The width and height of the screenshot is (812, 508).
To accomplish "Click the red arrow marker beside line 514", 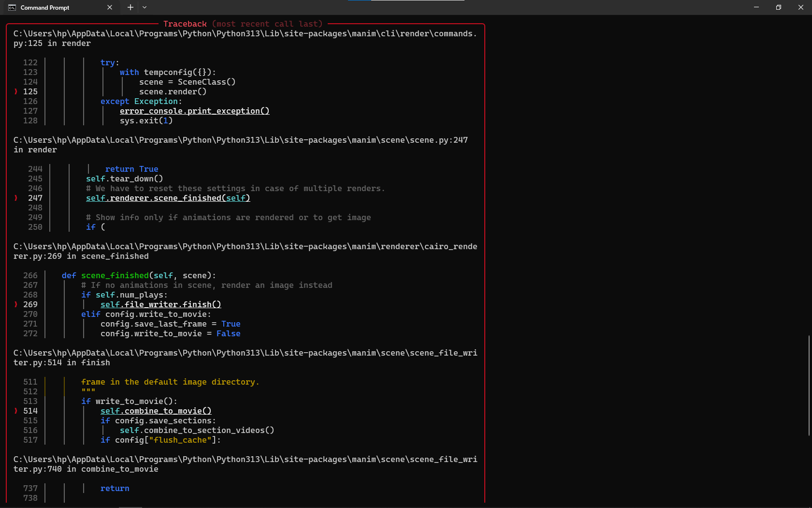I will tap(16, 411).
